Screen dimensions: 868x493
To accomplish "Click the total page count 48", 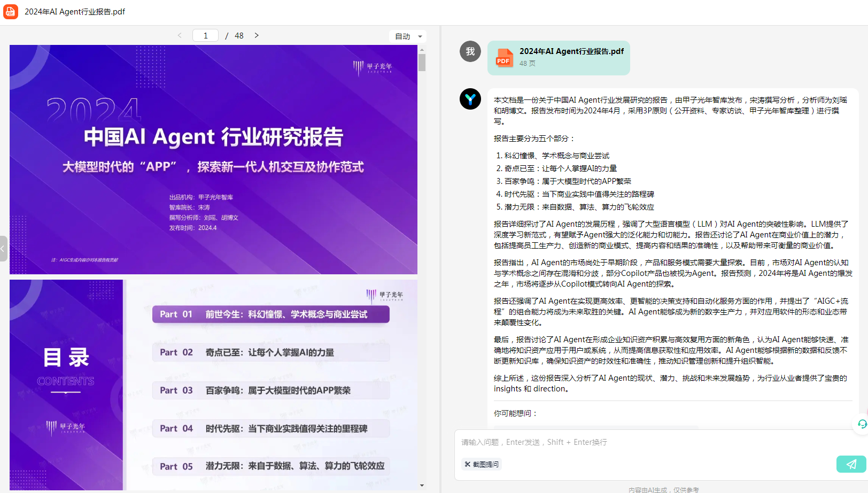I will tap(239, 35).
